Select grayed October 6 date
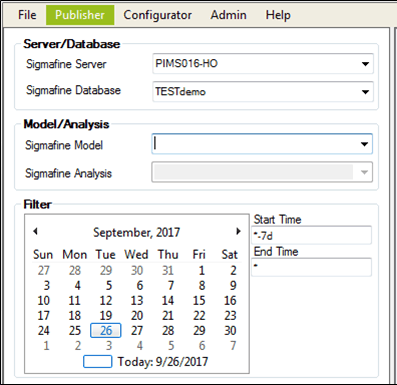The height and width of the screenshot is (385, 397). tap(202, 346)
